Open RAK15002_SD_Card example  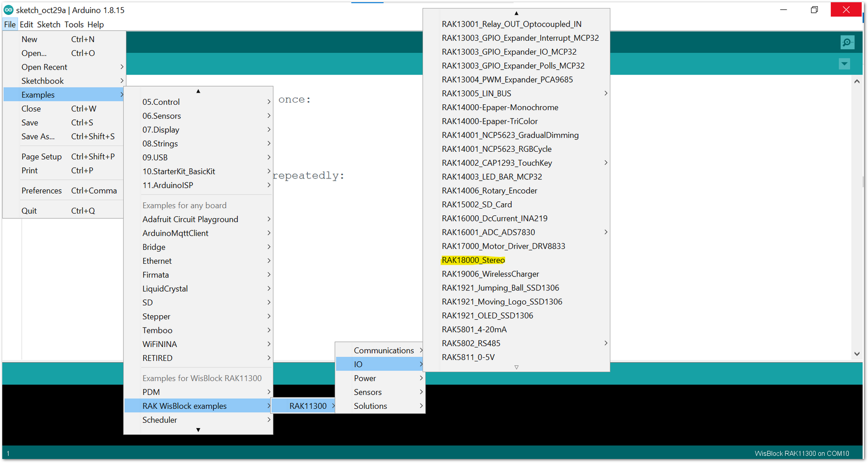pos(516,205)
